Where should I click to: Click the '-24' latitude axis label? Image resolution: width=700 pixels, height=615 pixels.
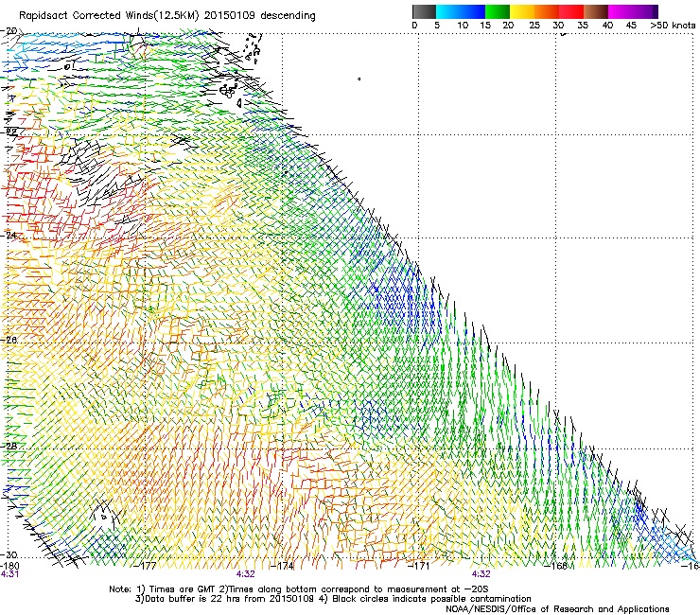pyautogui.click(x=9, y=235)
